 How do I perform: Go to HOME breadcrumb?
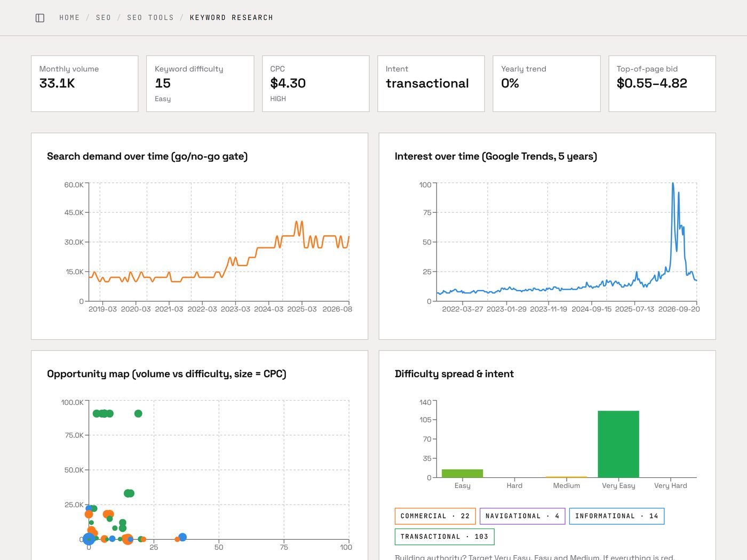[69, 18]
